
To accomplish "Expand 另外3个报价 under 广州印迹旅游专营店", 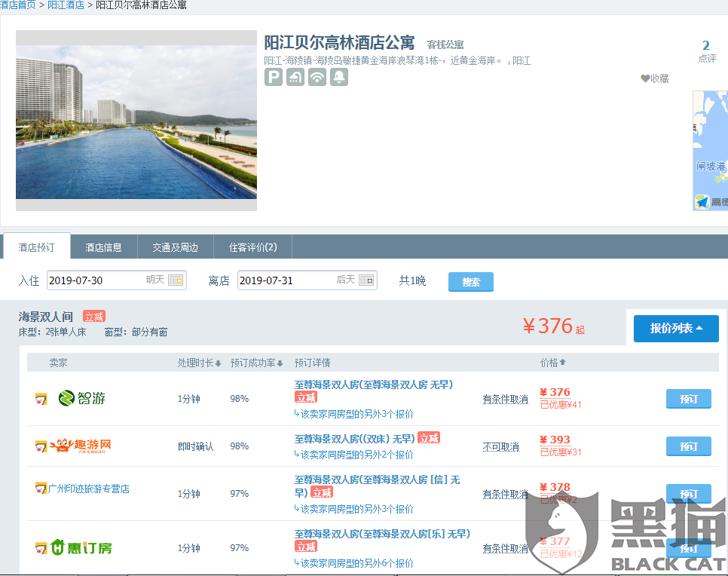I will 353,509.
